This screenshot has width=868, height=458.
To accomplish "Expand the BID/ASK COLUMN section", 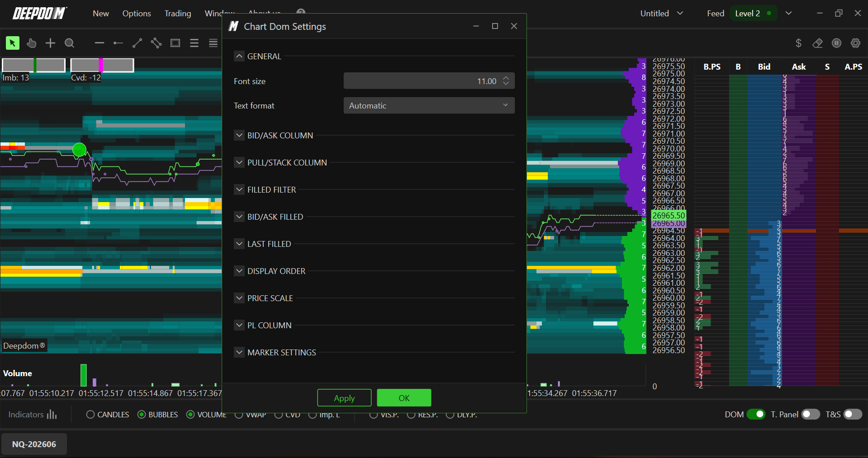I will pyautogui.click(x=239, y=135).
